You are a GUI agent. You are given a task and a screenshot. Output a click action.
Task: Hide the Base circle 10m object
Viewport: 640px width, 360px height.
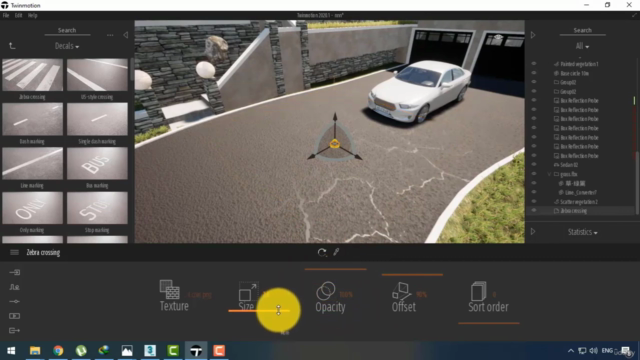point(534,73)
